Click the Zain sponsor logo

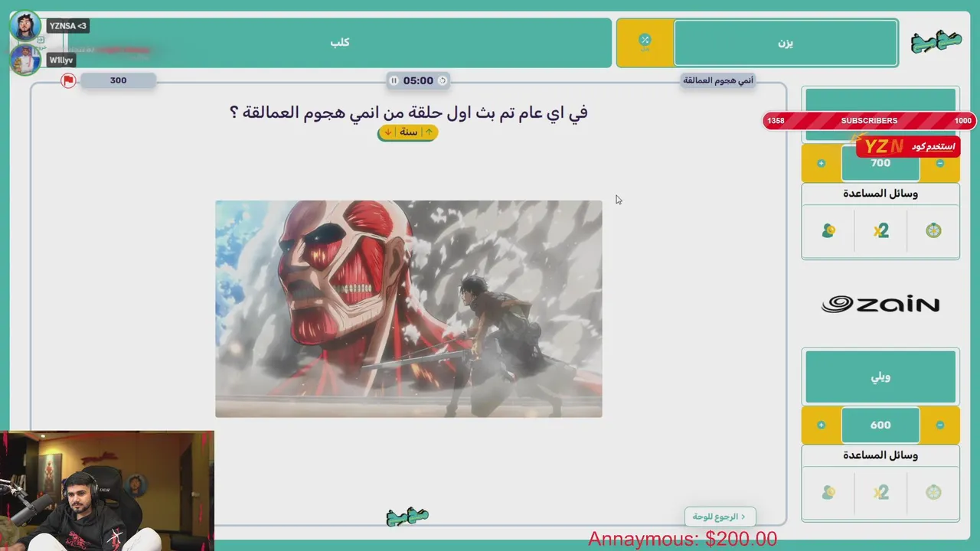(x=880, y=305)
